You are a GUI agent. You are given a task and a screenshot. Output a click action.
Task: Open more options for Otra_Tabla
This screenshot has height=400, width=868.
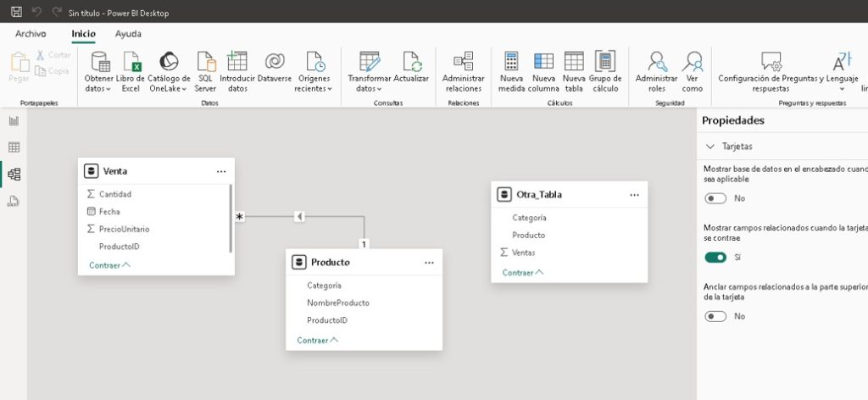click(x=634, y=195)
